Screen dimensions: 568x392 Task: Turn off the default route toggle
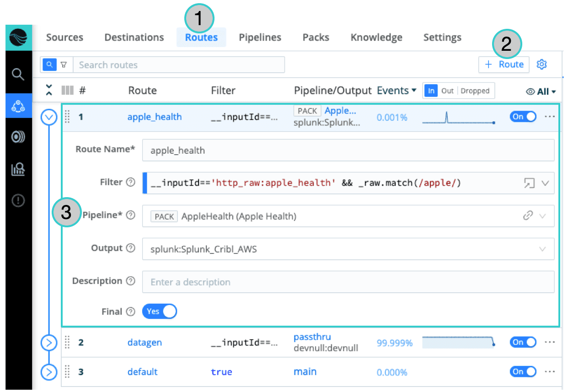[523, 371]
